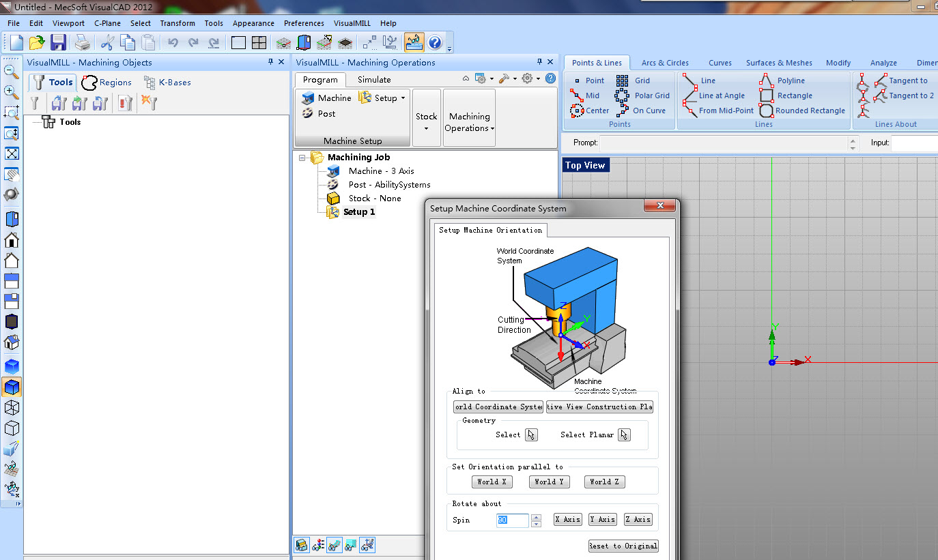
Task: Click the Machine icon in Machine Setup
Action: 308,98
